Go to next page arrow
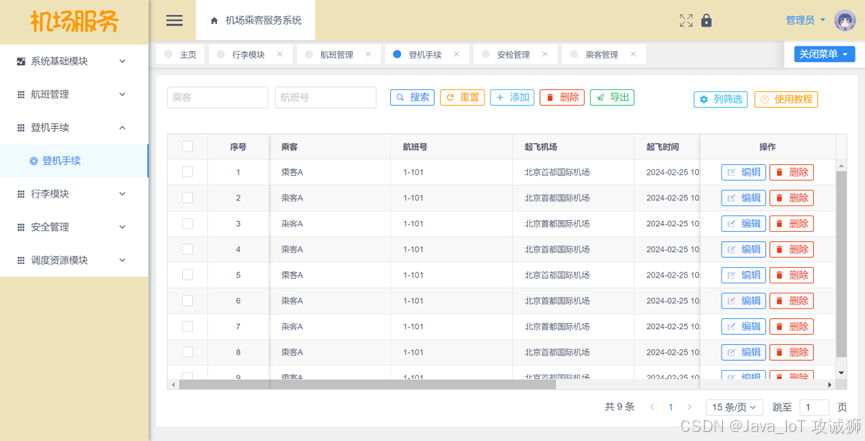This screenshot has height=441, width=865. click(x=690, y=407)
